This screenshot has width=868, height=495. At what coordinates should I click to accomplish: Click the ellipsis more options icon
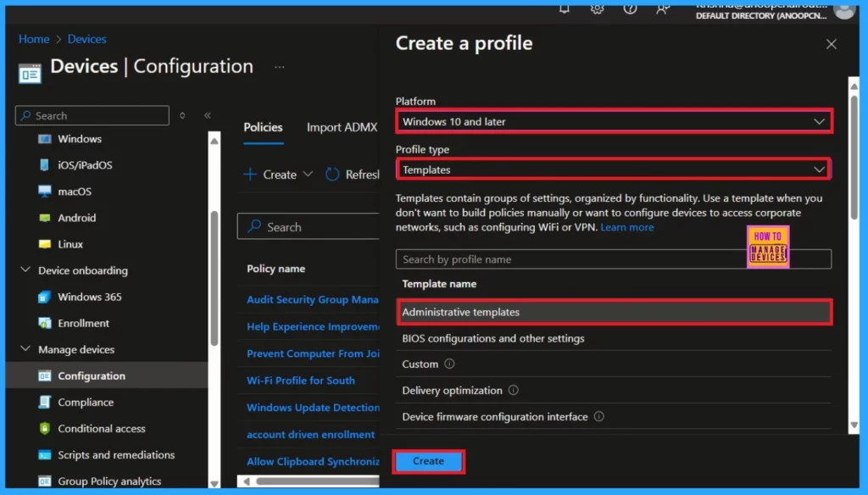point(280,67)
